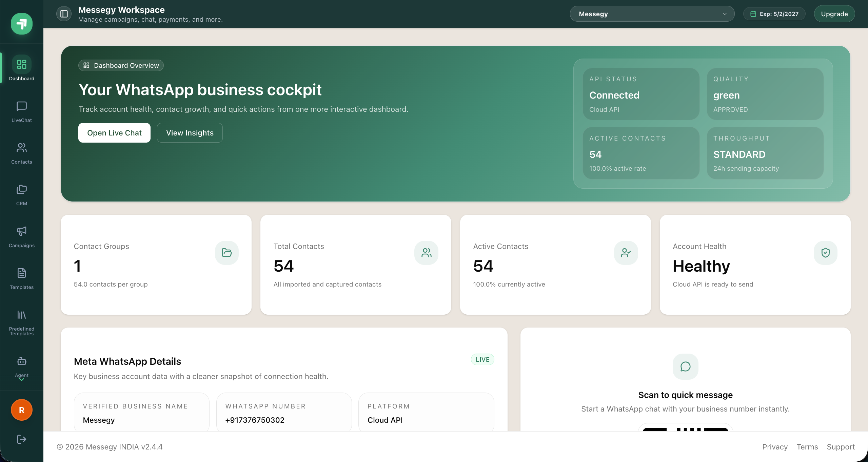The height and width of the screenshot is (462, 868).
Task: Click 'Your WhatsApp business cockpit' heading
Action: pyautogui.click(x=200, y=90)
